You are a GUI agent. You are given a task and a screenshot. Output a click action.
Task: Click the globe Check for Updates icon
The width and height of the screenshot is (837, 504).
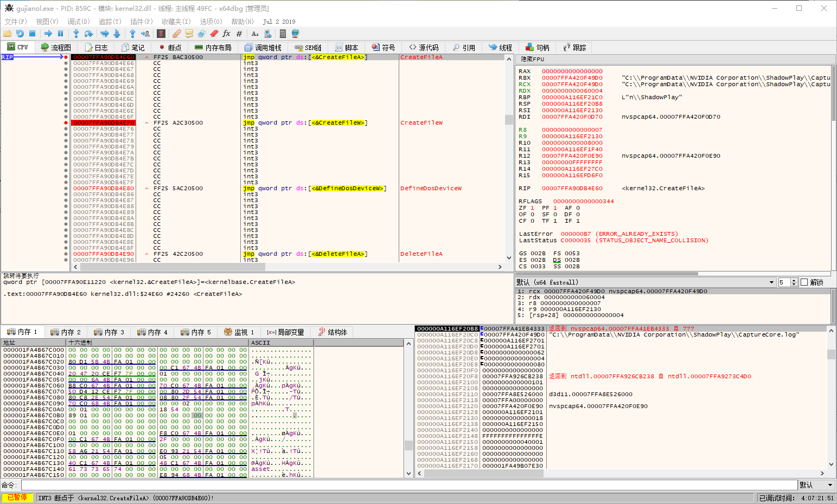[x=296, y=34]
